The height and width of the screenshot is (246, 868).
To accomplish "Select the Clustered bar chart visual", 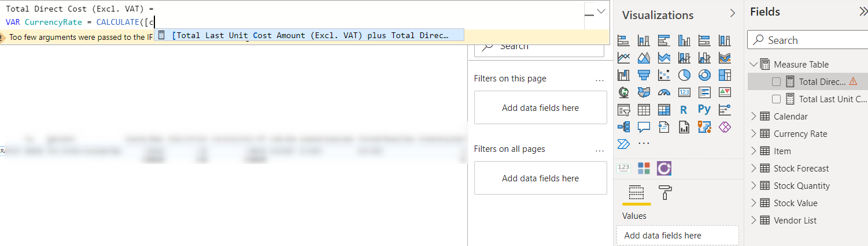I will click(x=664, y=40).
